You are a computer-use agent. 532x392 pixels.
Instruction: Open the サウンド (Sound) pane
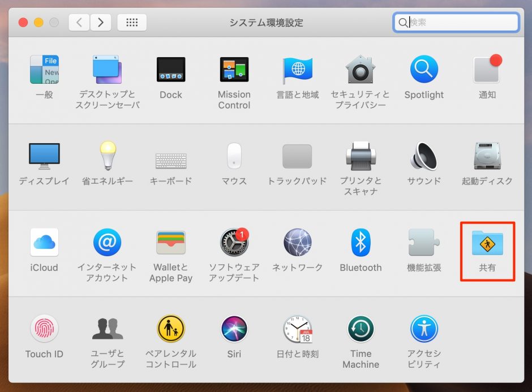pyautogui.click(x=424, y=157)
